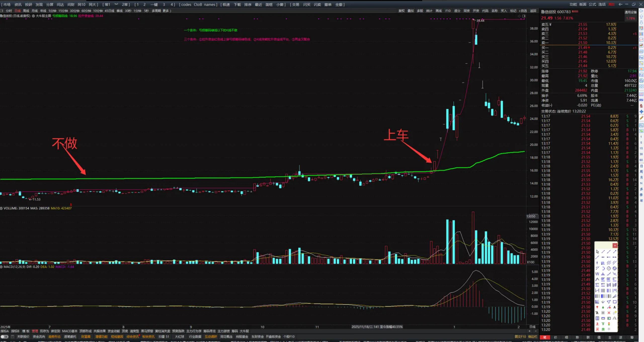This screenshot has width=644, height=342.
Task: Click the 涨停 price 21.92 value
Action: pos(582,71)
